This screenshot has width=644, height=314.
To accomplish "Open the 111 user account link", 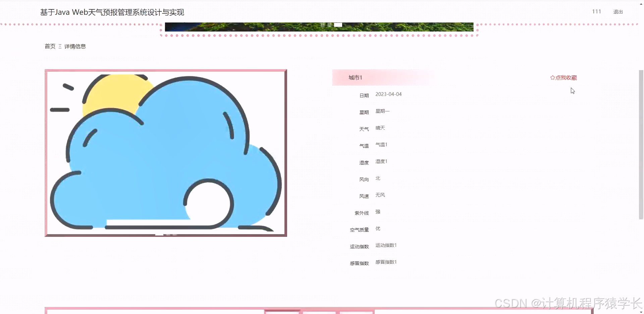I will [597, 11].
